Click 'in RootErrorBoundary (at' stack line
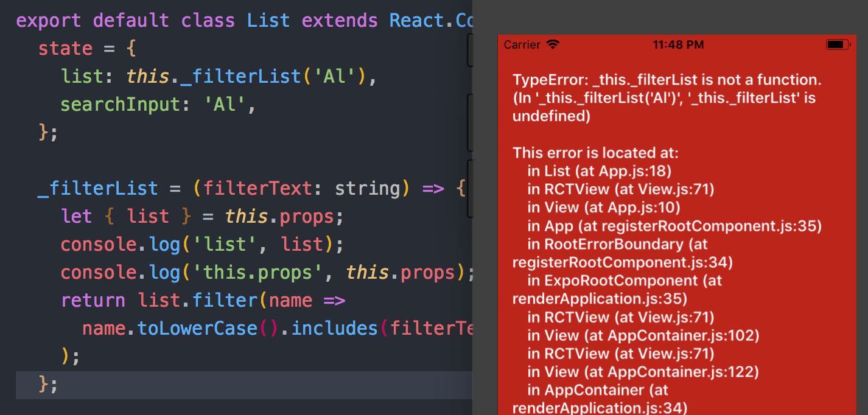The image size is (868, 415). (618, 244)
